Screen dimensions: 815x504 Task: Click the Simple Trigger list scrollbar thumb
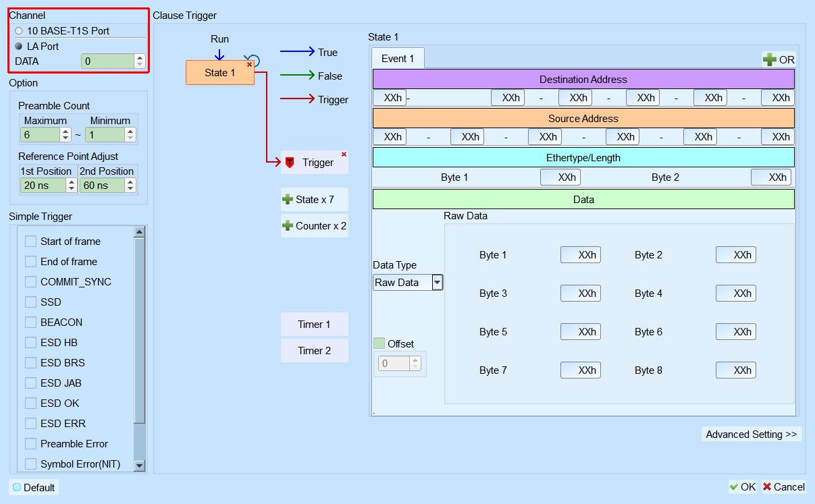[140, 331]
